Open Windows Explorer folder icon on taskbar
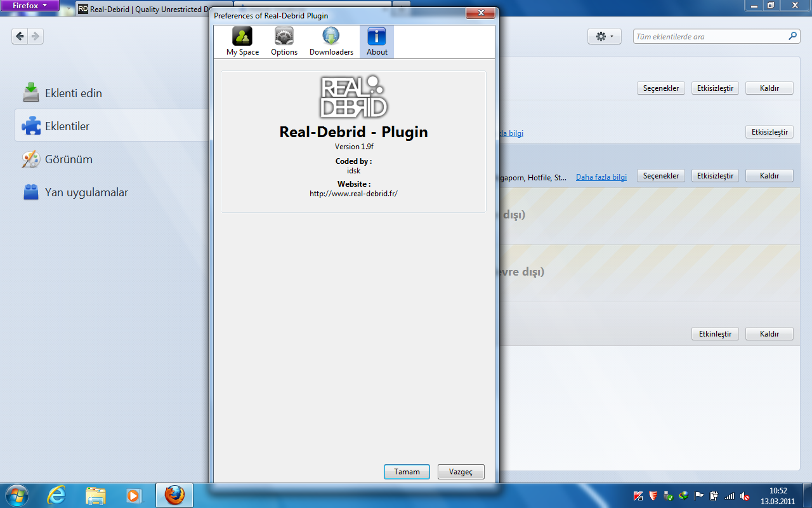Screen dimensions: 812x508 [96, 495]
